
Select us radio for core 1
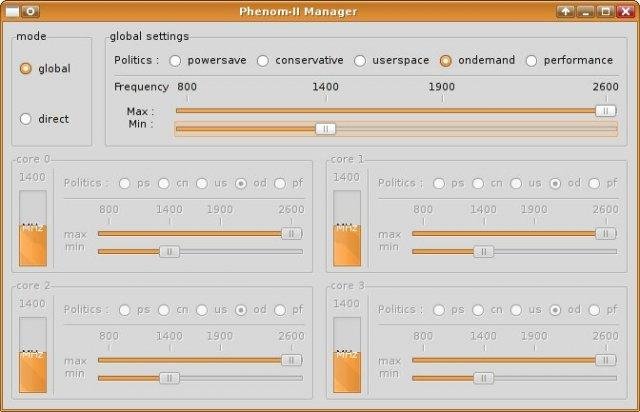(x=516, y=183)
